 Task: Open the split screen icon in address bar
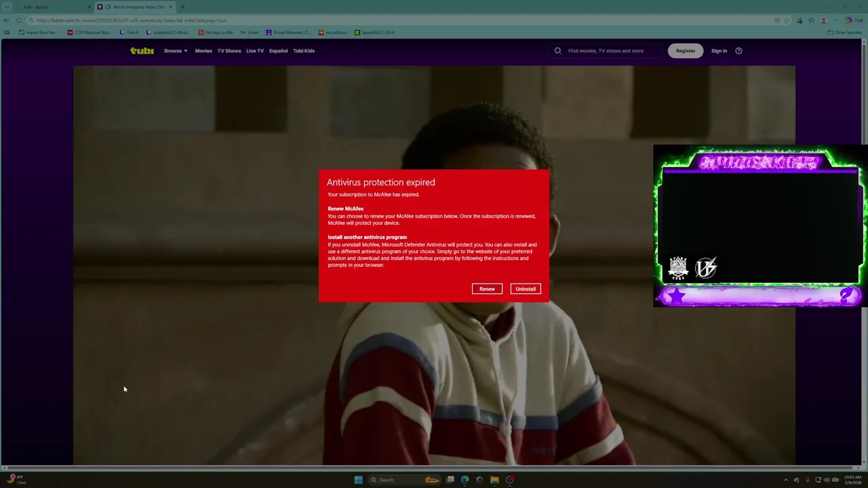click(x=777, y=20)
